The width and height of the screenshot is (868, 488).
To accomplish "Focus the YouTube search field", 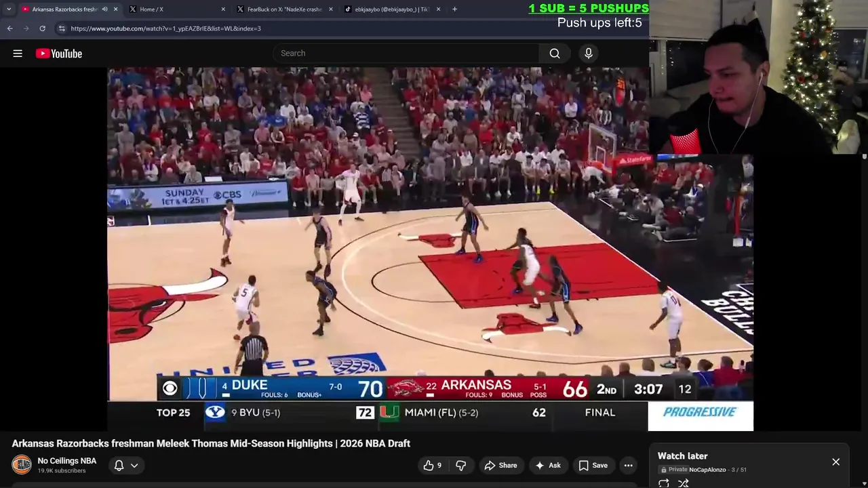I will pos(406,54).
